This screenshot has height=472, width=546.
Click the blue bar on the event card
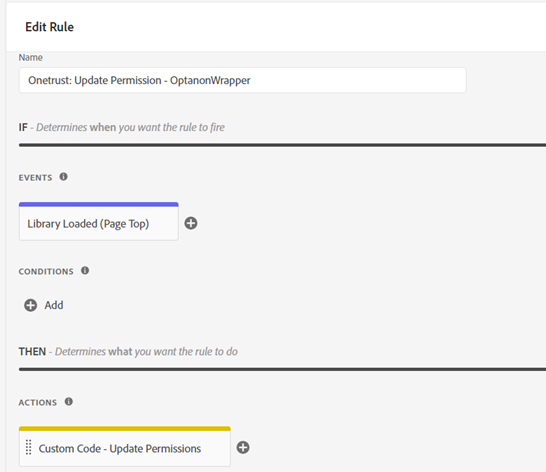coord(99,204)
